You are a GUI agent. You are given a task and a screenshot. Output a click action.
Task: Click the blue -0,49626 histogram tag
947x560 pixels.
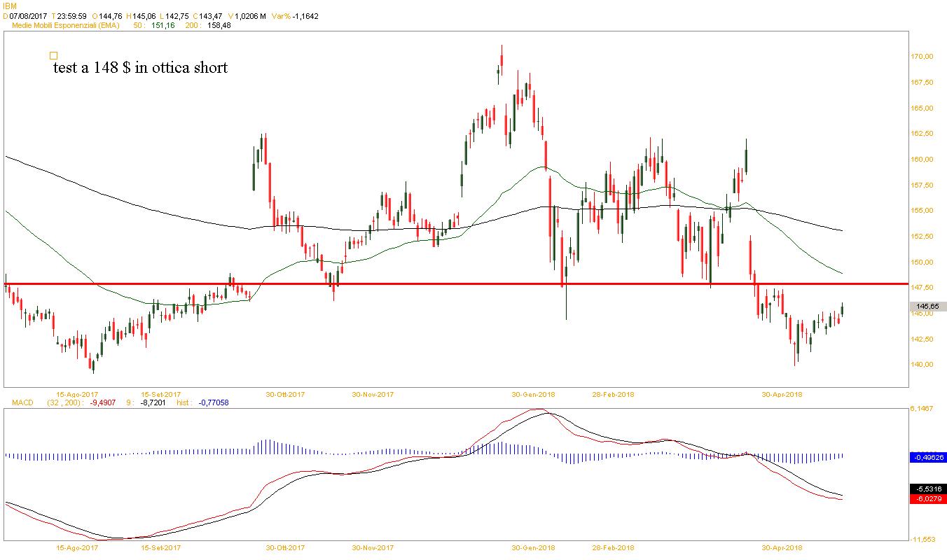tap(928, 457)
